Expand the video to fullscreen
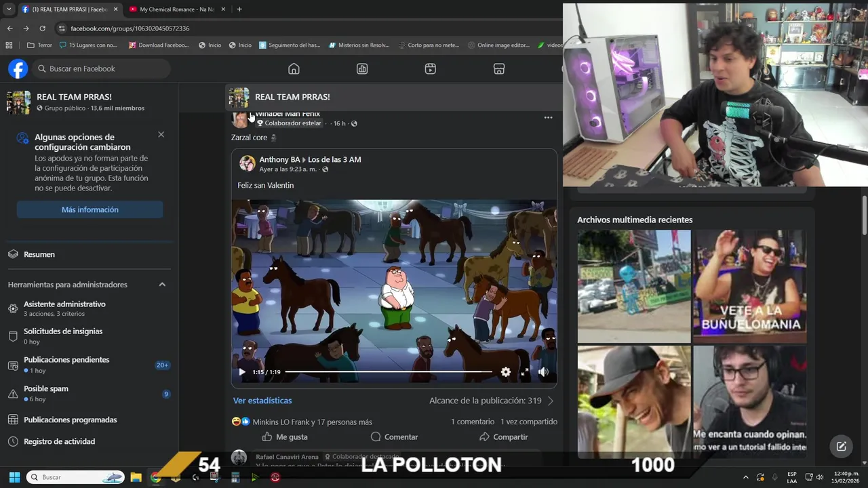This screenshot has height=488, width=868. click(524, 371)
